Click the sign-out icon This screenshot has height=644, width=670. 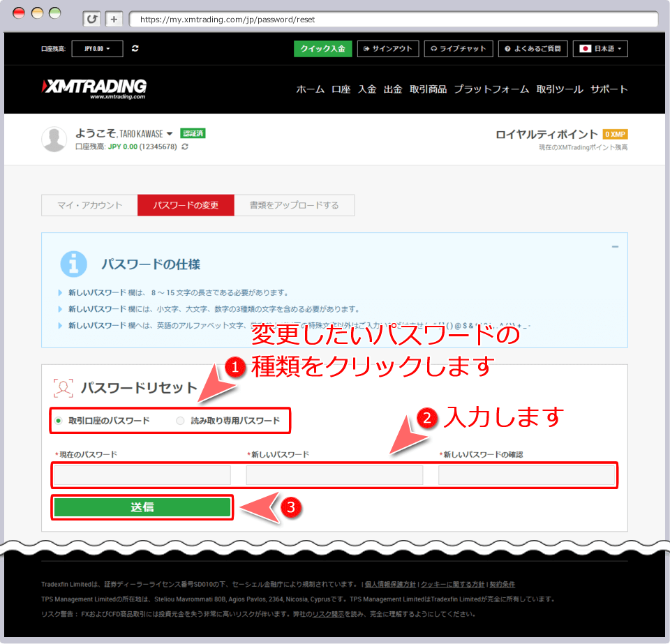[366, 49]
